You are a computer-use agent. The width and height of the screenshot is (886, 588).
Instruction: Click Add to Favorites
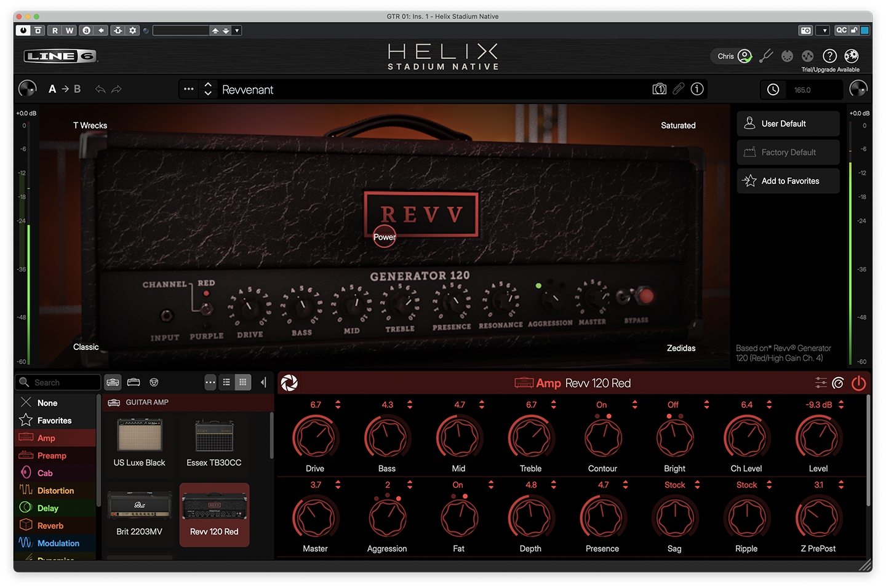coord(788,181)
